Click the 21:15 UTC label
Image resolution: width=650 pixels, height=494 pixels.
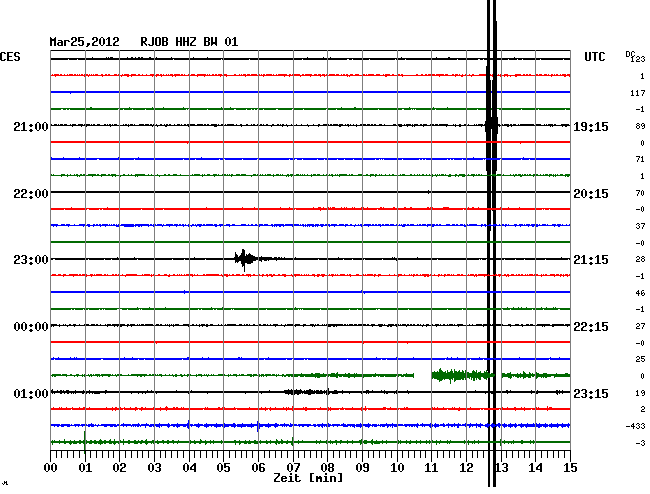click(x=591, y=260)
